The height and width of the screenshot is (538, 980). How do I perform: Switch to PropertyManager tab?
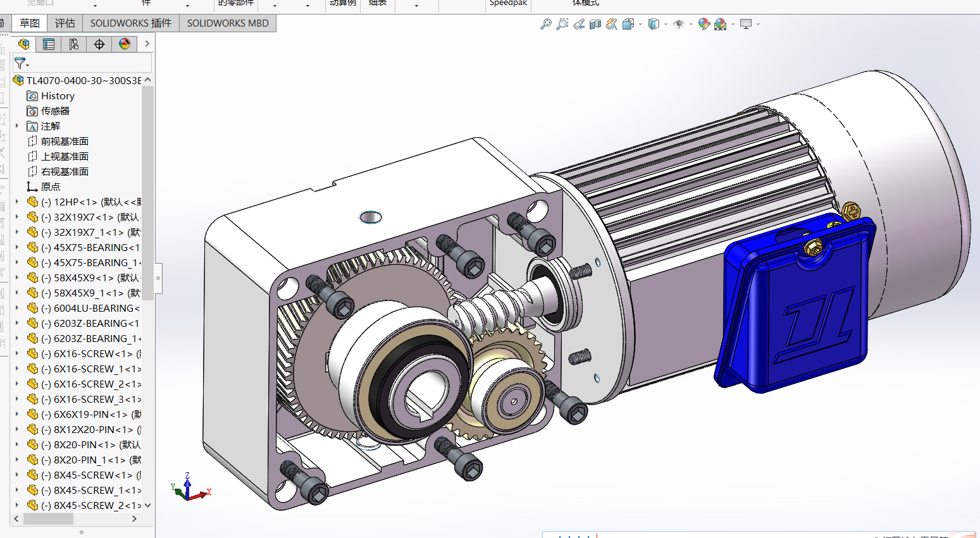click(x=49, y=44)
